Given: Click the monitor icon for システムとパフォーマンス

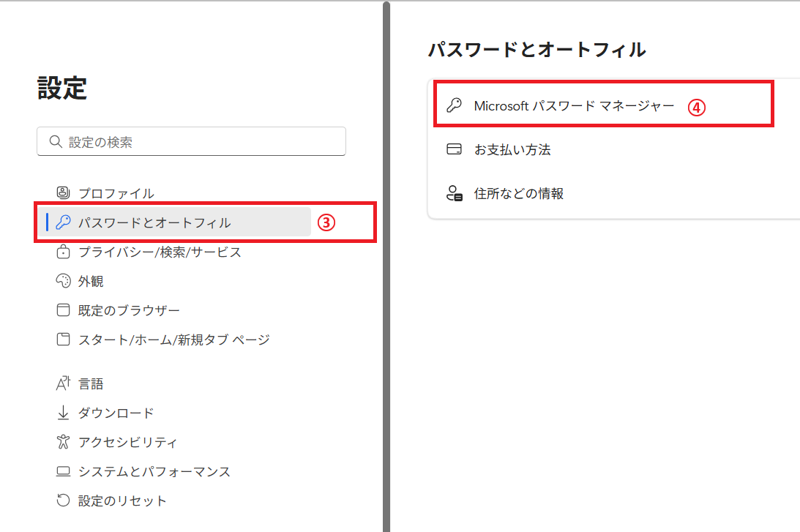Looking at the screenshot, I should (x=63, y=471).
